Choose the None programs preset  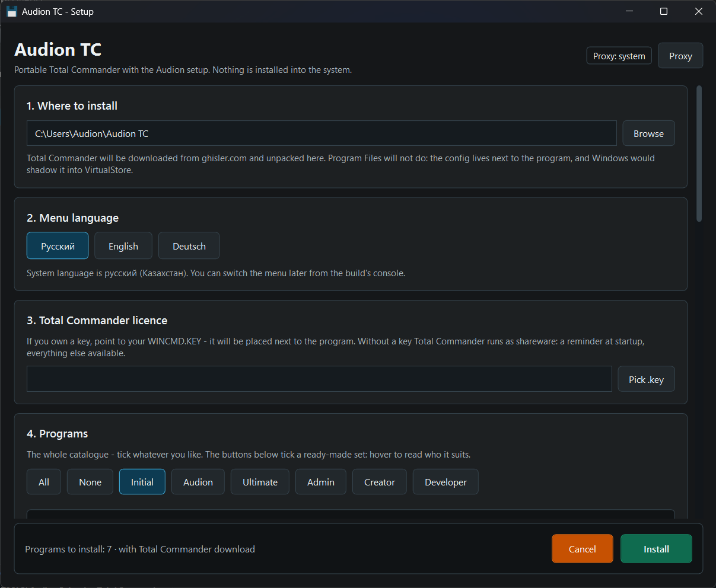(x=90, y=482)
